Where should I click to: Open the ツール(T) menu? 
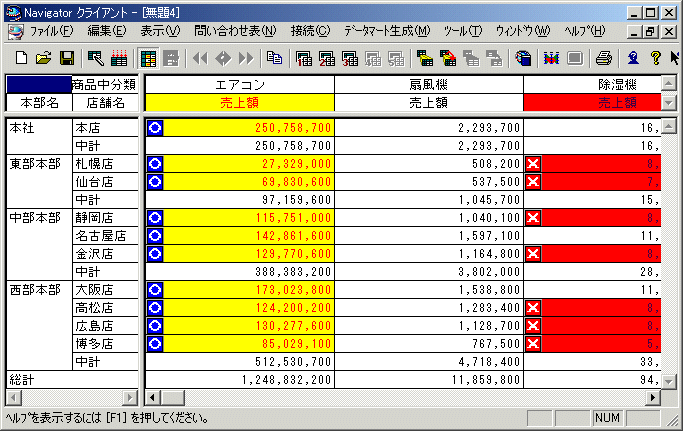pos(463,31)
